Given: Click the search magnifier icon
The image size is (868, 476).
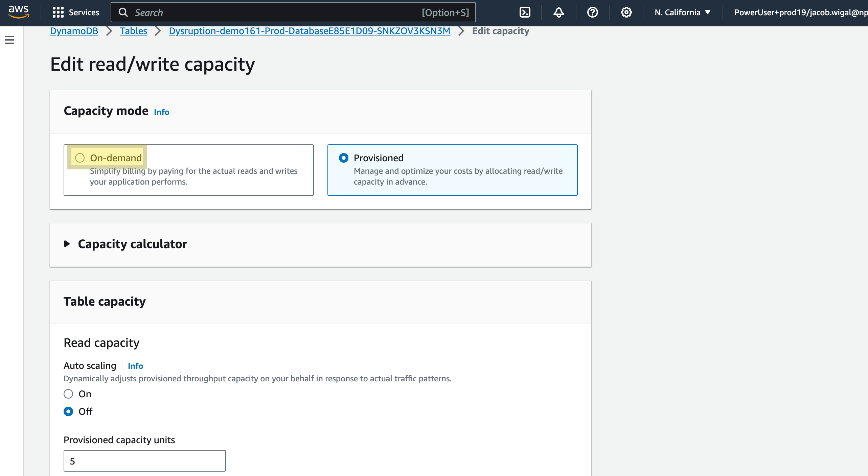Looking at the screenshot, I should 123,13.
